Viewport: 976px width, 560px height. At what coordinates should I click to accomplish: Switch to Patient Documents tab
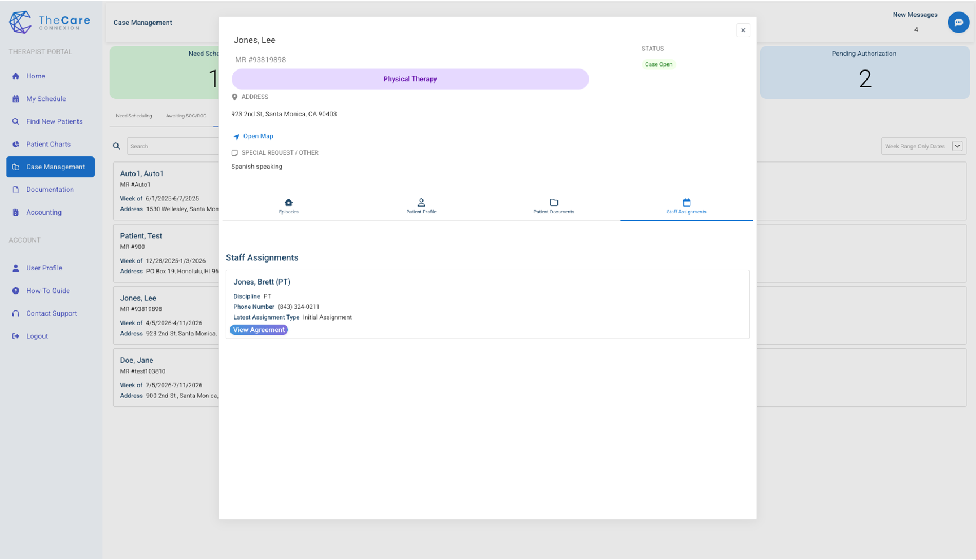[x=554, y=206]
